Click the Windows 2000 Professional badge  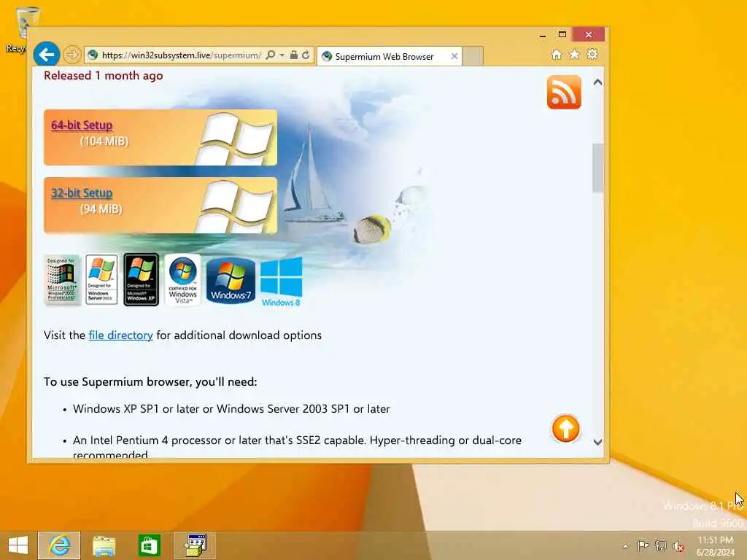61,280
